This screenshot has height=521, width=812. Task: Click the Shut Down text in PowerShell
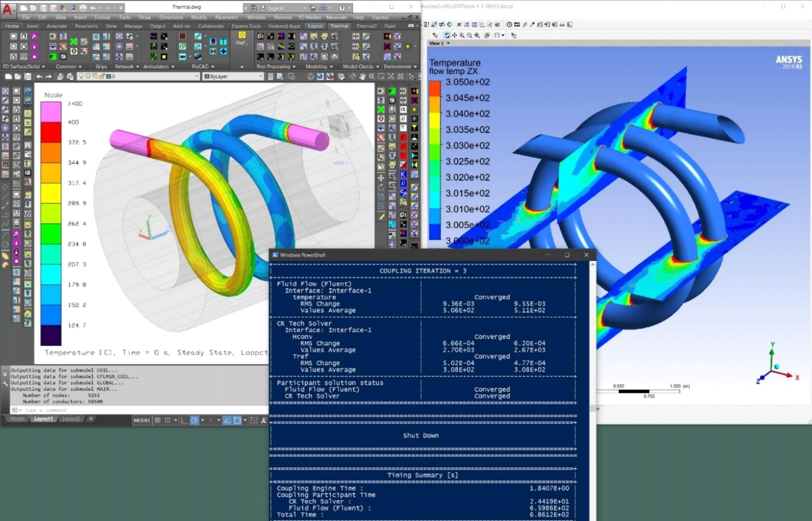[421, 436]
